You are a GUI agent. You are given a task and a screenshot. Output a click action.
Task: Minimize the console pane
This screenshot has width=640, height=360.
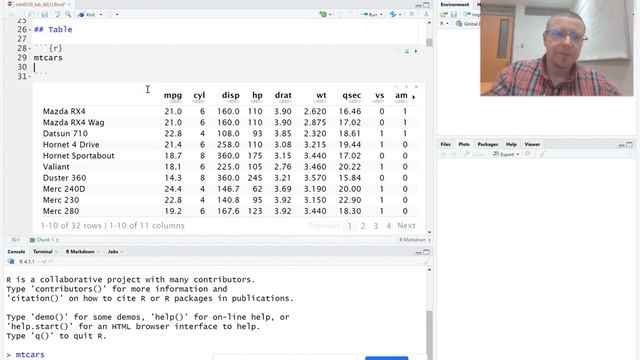pos(418,253)
